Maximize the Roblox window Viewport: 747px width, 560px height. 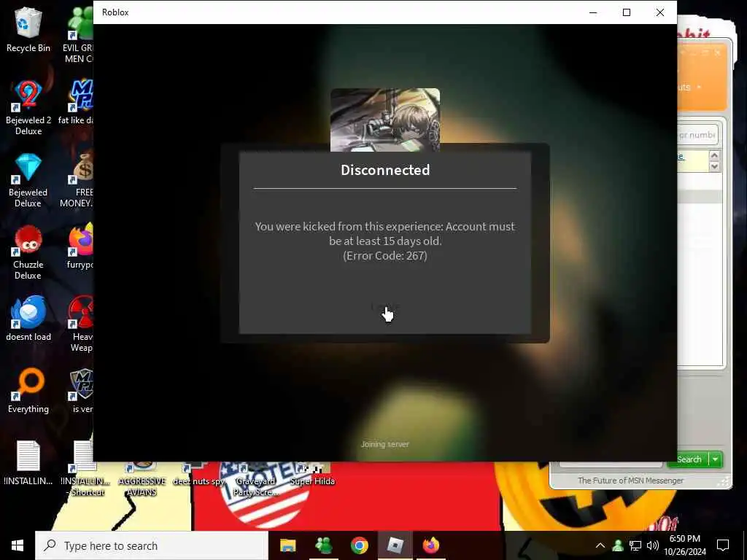[x=627, y=12]
